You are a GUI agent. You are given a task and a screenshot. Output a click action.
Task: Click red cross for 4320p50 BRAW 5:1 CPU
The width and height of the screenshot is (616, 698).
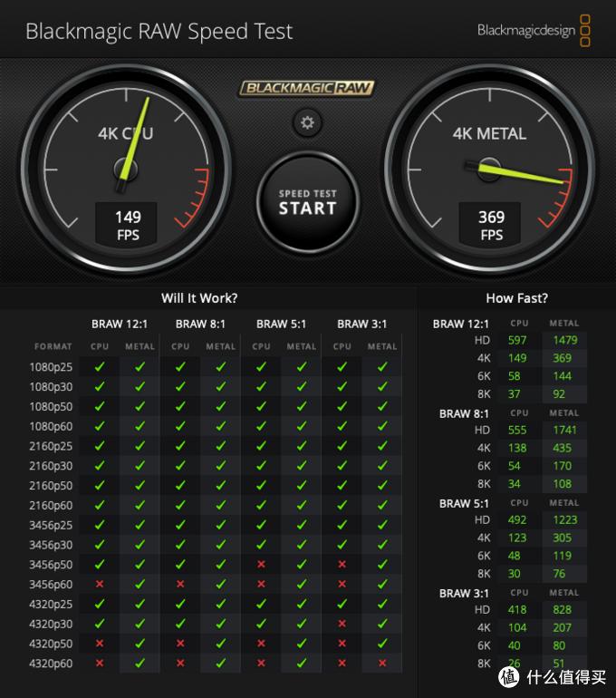[261, 644]
